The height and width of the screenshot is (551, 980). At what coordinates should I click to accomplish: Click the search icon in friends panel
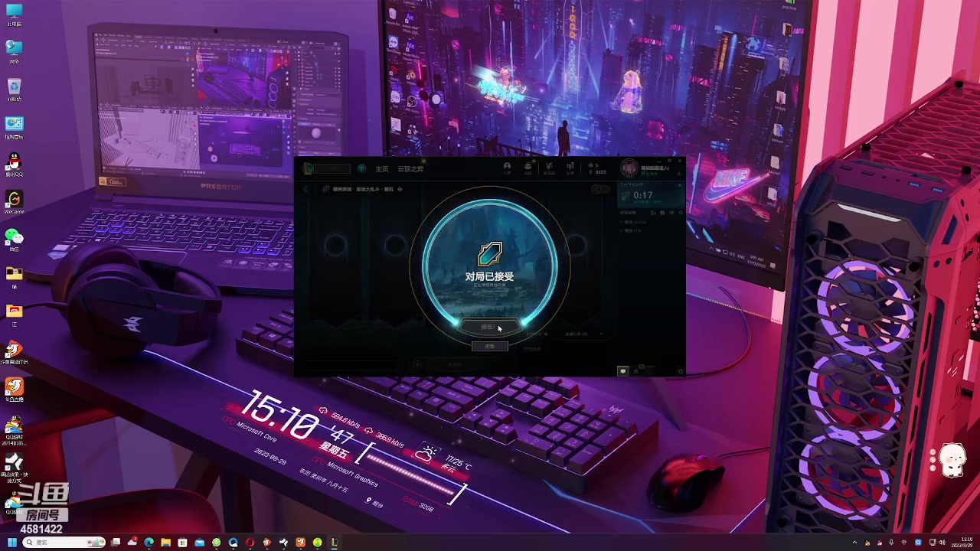[x=681, y=213]
